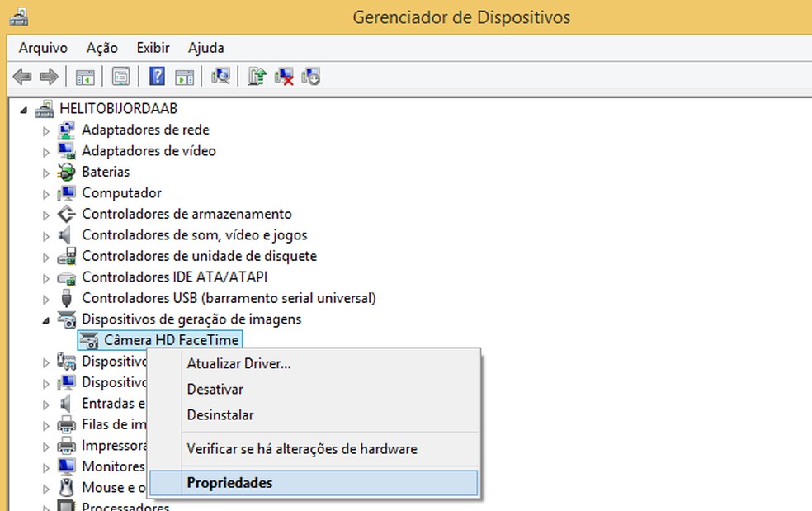The image size is (812, 511).
Task: Expand the Controladores USB node
Action: click(x=45, y=298)
